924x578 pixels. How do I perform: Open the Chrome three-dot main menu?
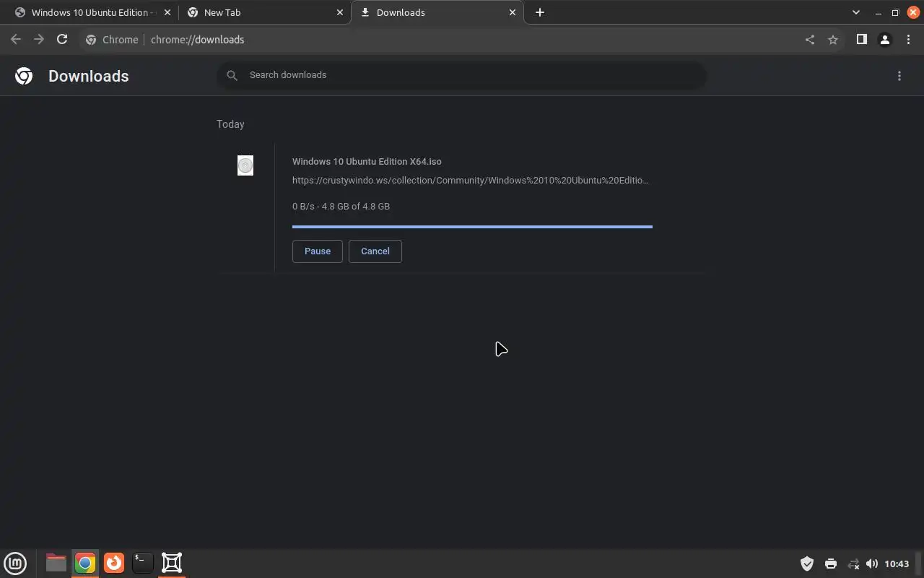[x=908, y=40]
